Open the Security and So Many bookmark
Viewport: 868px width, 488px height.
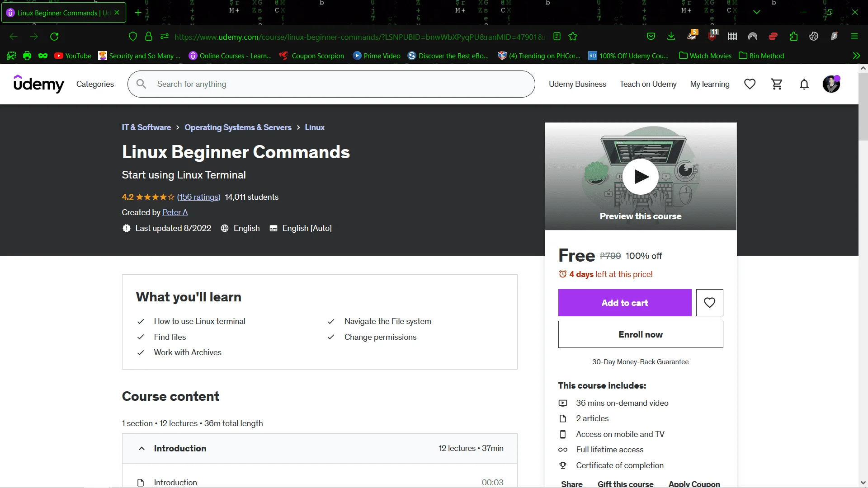[x=139, y=56]
